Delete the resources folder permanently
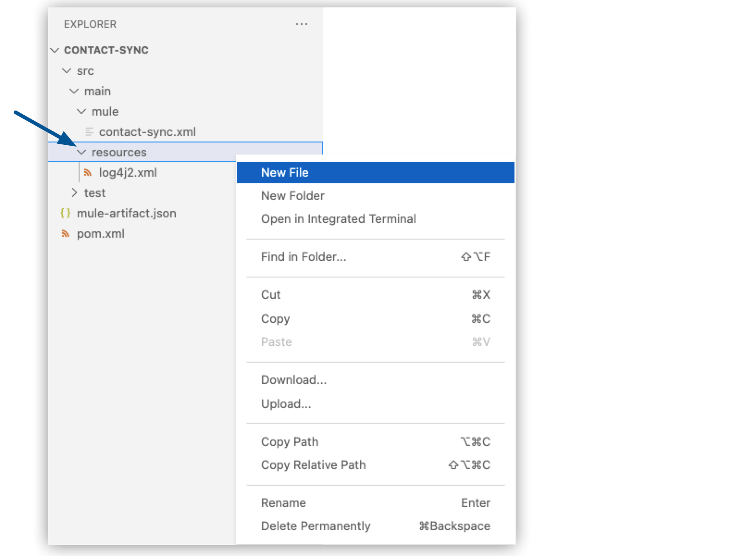Viewport: 756px width, 556px height. (x=316, y=526)
